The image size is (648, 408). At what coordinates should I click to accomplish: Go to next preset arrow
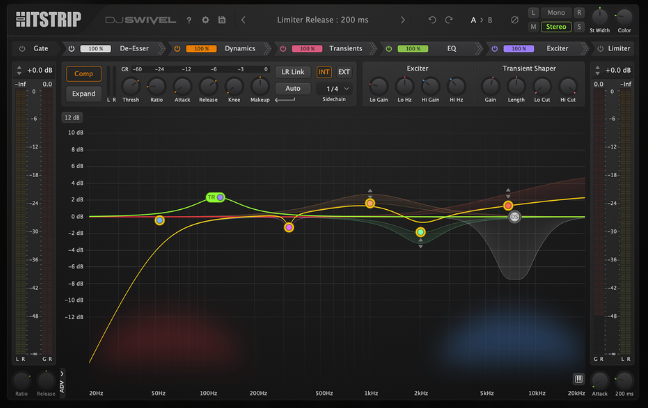(x=403, y=20)
